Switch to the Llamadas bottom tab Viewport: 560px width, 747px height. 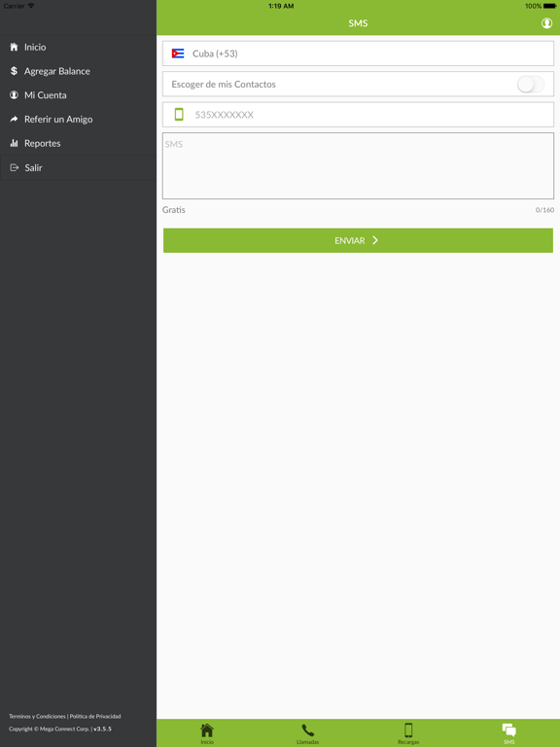point(307,733)
